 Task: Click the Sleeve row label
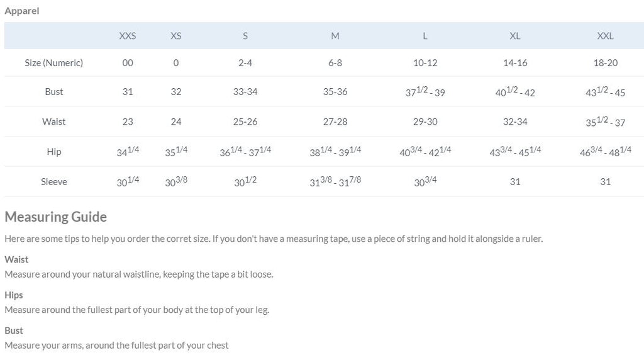tap(54, 181)
